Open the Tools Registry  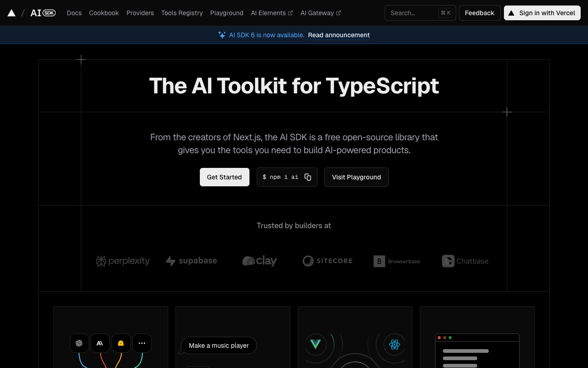coord(182,13)
